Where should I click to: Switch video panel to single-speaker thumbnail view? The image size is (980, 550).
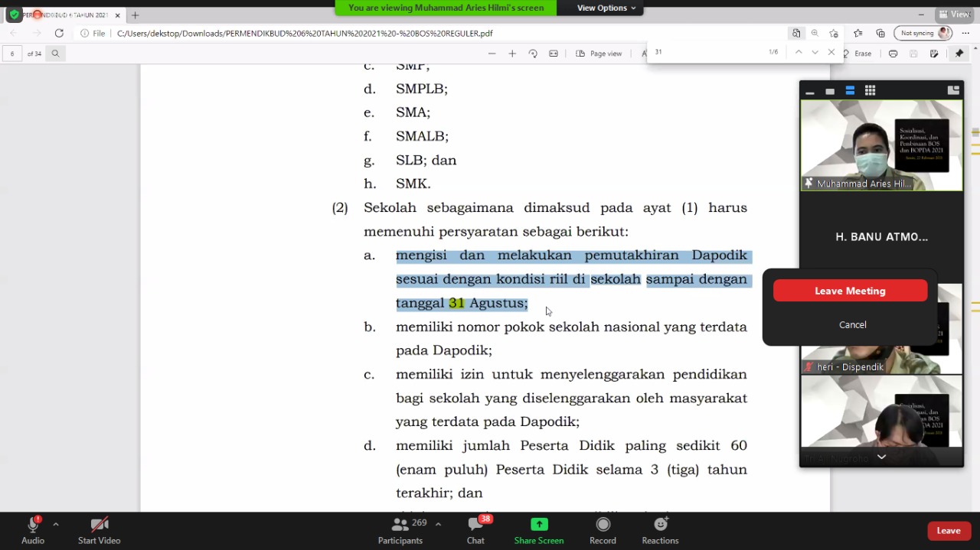pos(830,91)
